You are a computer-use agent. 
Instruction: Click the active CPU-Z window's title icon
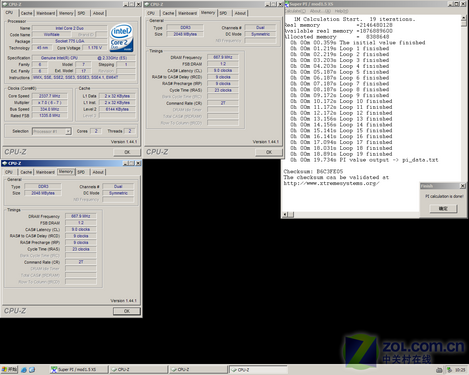tap(5, 163)
